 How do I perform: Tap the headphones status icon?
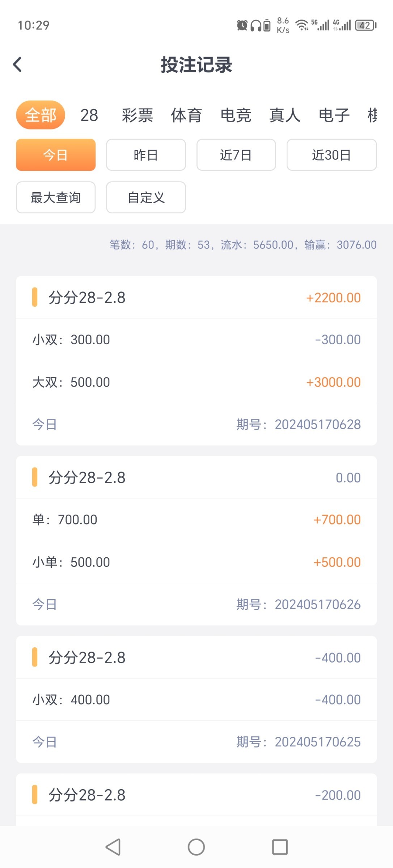coord(256,25)
